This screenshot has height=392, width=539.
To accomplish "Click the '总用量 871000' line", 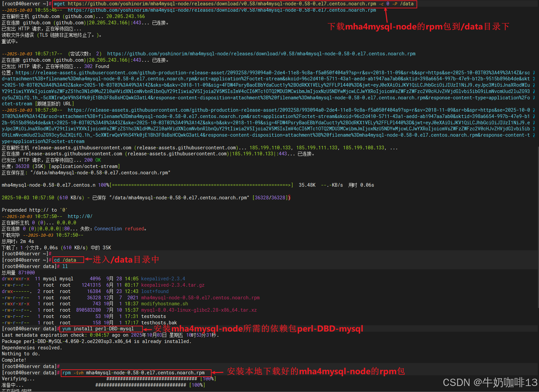I will click(x=18, y=273).
